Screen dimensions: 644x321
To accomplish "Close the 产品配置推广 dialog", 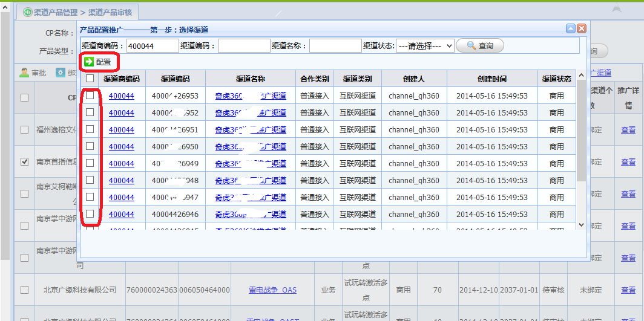I will pyautogui.click(x=581, y=28).
